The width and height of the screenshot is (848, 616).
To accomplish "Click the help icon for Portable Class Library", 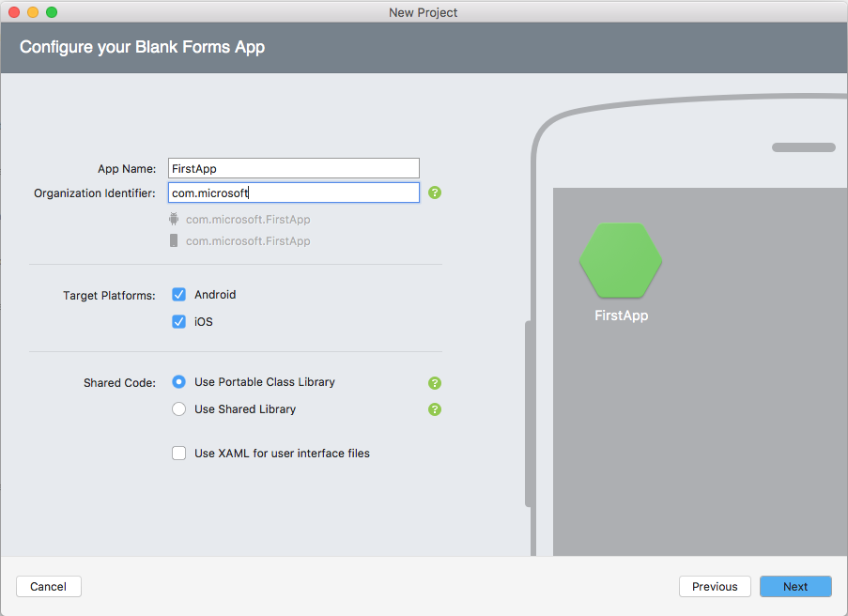I will click(x=435, y=383).
